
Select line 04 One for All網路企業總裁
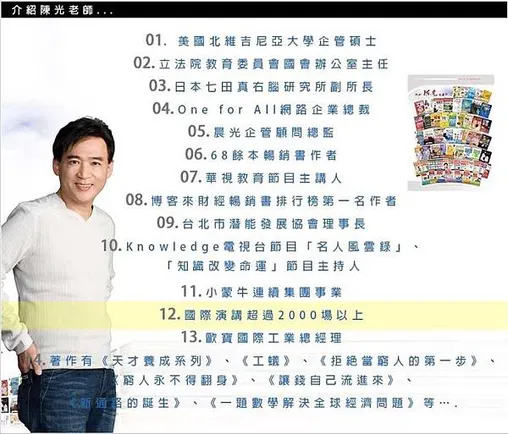(x=261, y=109)
